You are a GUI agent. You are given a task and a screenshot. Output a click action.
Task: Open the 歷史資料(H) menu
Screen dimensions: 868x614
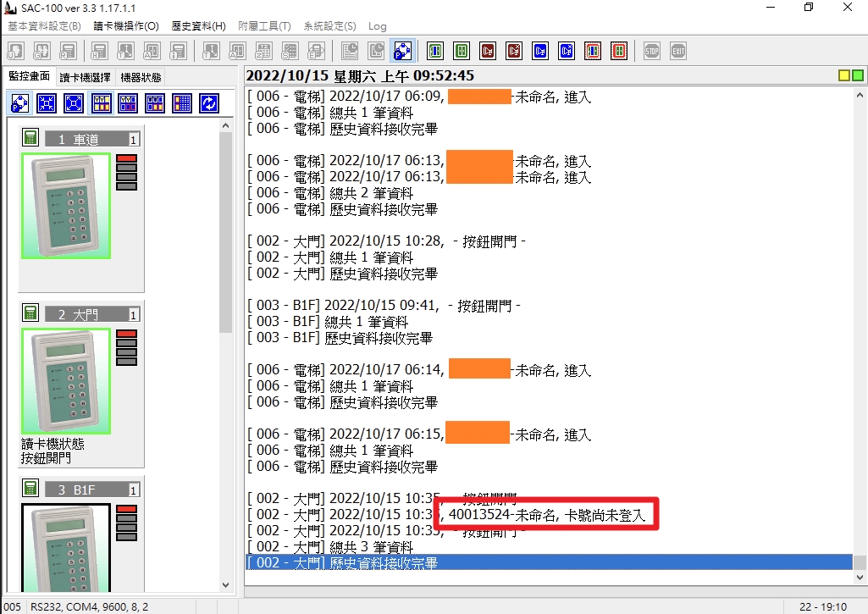coord(199,26)
